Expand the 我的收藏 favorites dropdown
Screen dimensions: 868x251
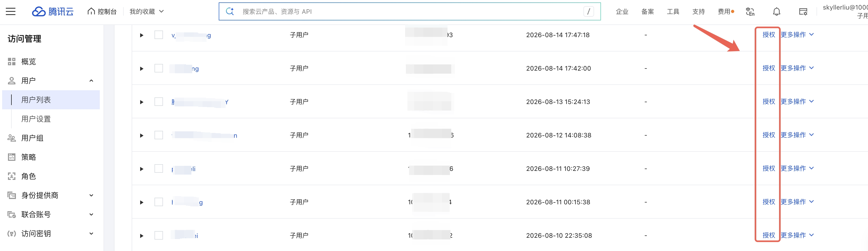[147, 11]
